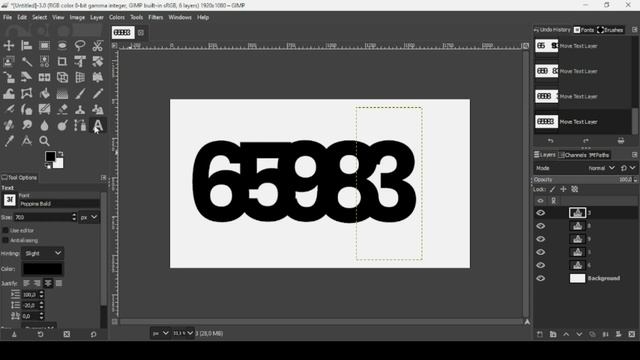
Task: Toggle visibility of layer 8
Action: (540, 226)
